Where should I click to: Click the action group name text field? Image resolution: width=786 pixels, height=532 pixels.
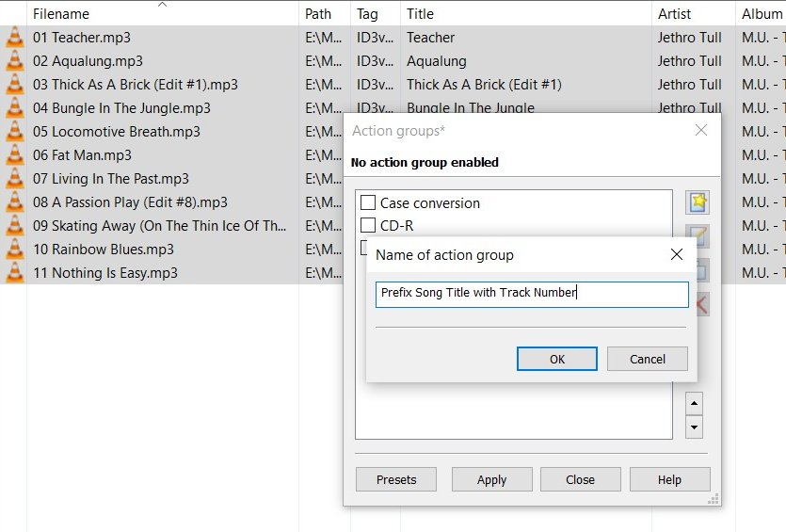[x=532, y=294]
